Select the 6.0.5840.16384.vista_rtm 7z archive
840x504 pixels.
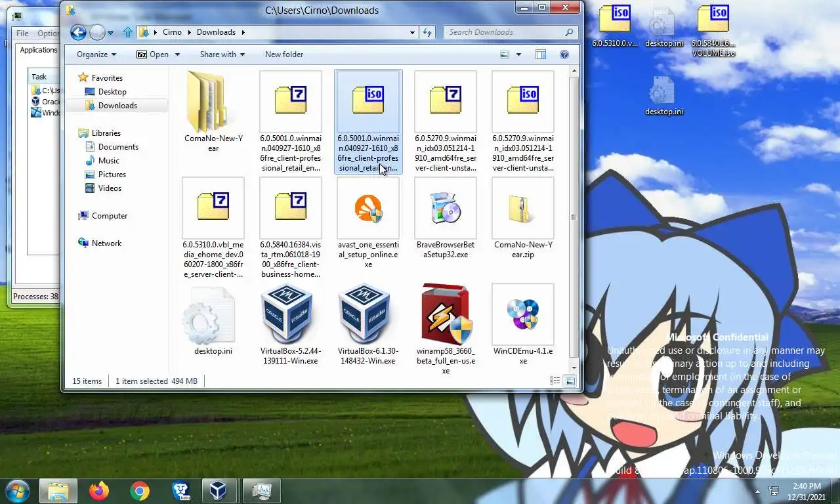tap(291, 228)
